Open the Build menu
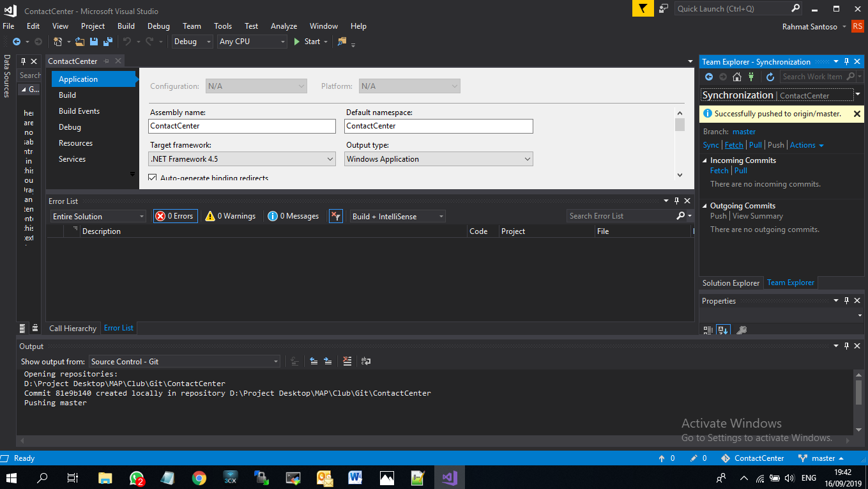 tap(126, 26)
